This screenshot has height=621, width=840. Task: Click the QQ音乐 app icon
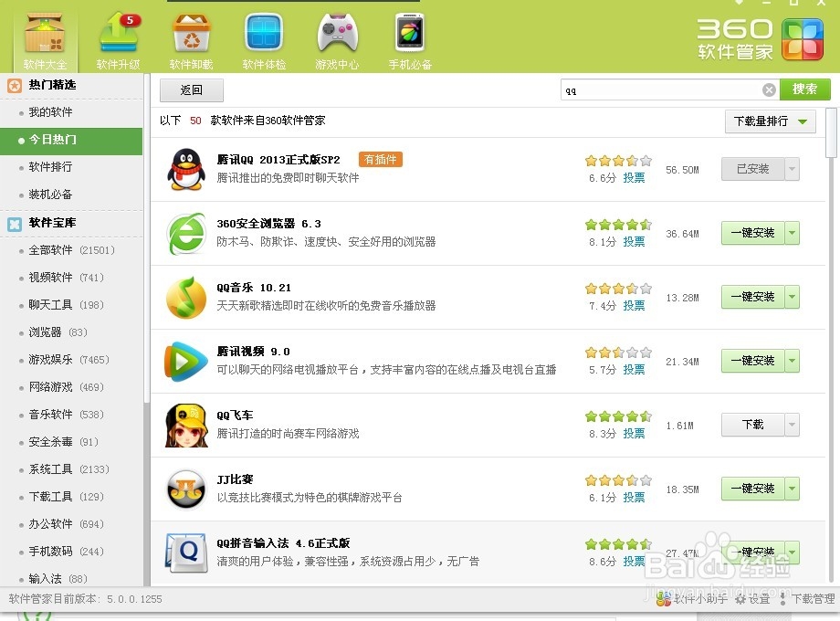(186, 298)
